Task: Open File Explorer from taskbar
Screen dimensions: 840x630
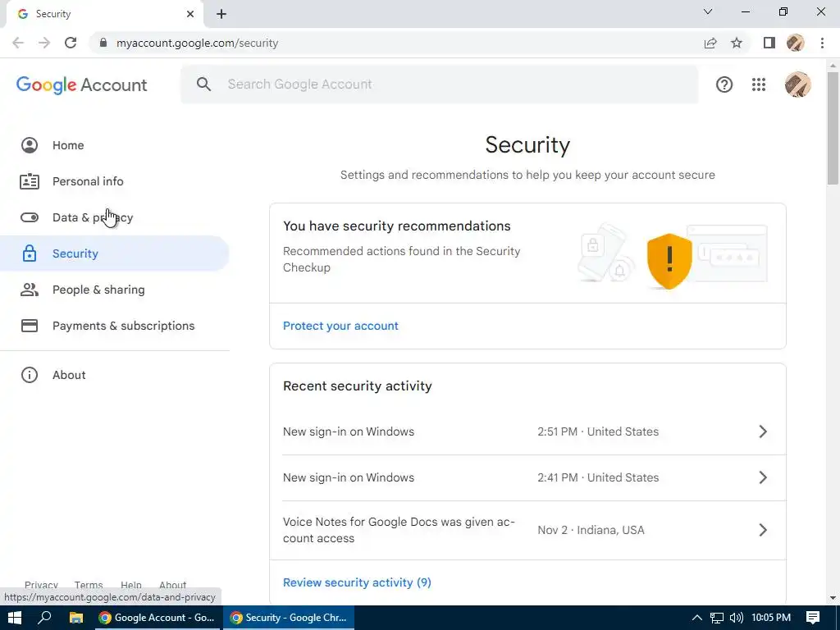Action: click(76, 618)
